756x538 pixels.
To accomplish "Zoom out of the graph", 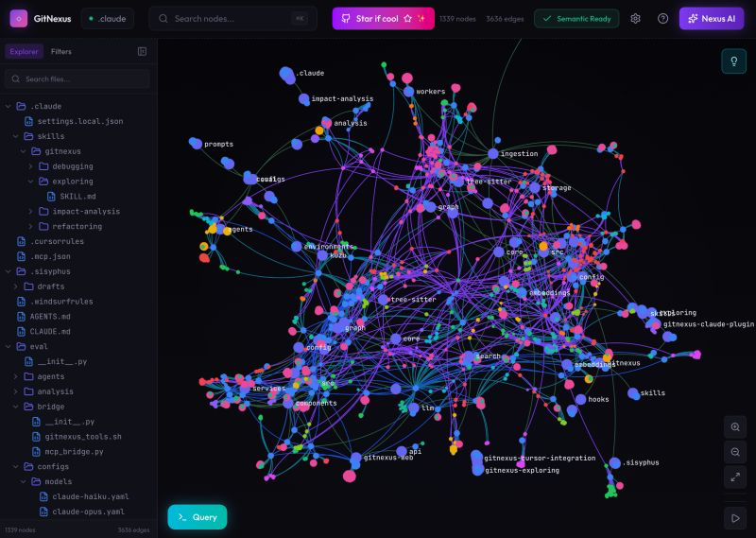I will [x=733, y=452].
